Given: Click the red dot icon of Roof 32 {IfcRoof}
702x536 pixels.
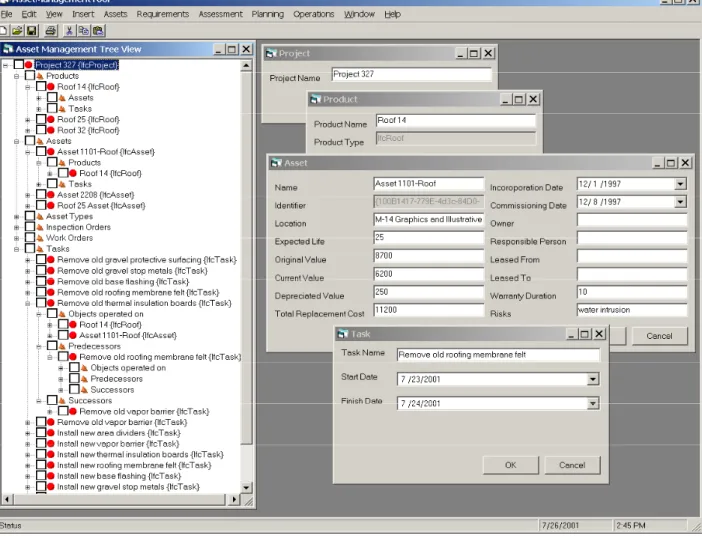Looking at the screenshot, I should point(51,130).
